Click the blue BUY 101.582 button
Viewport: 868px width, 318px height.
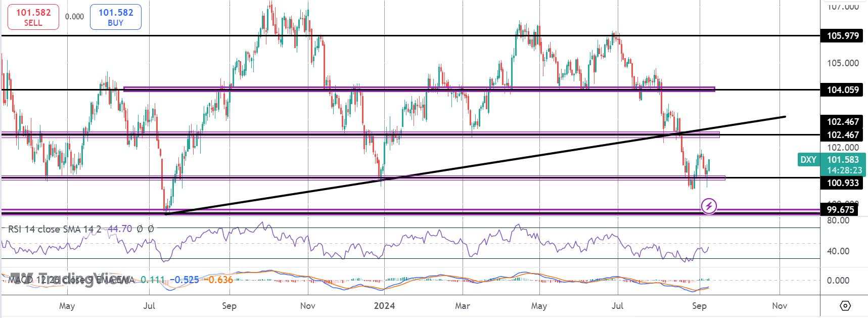click(x=115, y=17)
